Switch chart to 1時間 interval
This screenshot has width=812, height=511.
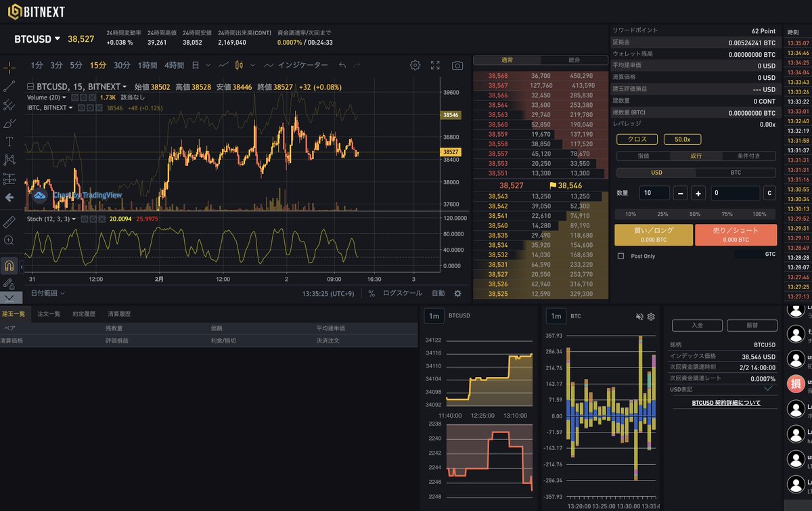(147, 65)
